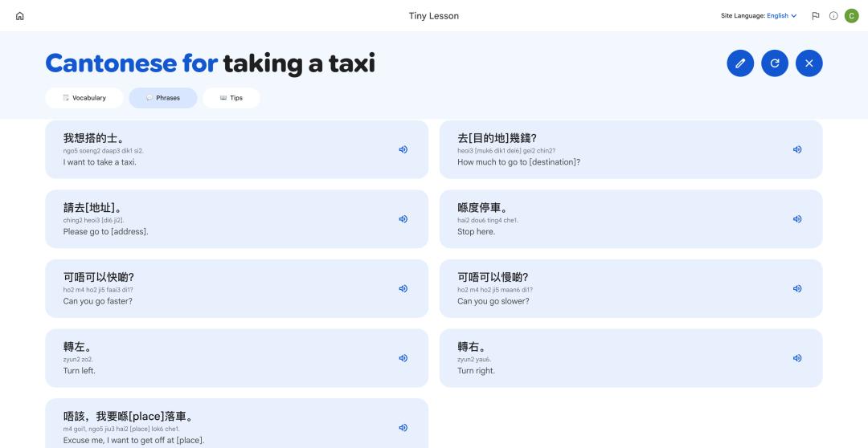This screenshot has width=868, height=448.
Task: Play audio for "How much to go to [destination]?"
Action: (797, 149)
